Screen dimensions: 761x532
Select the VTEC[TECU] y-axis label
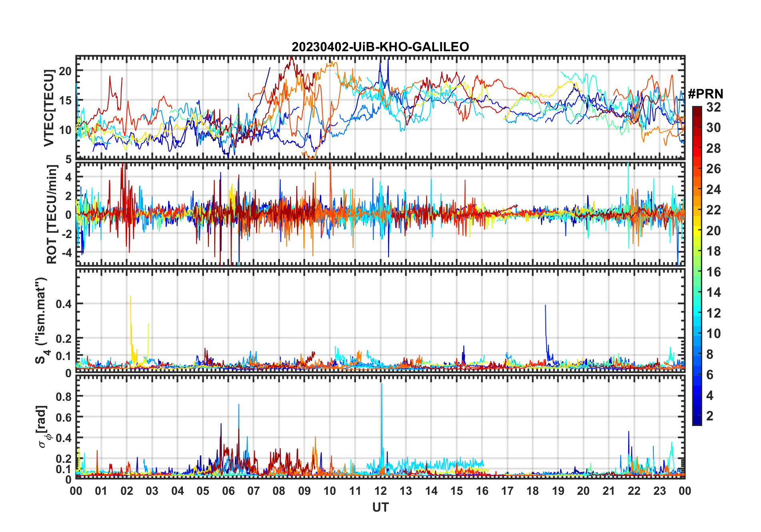(49, 108)
